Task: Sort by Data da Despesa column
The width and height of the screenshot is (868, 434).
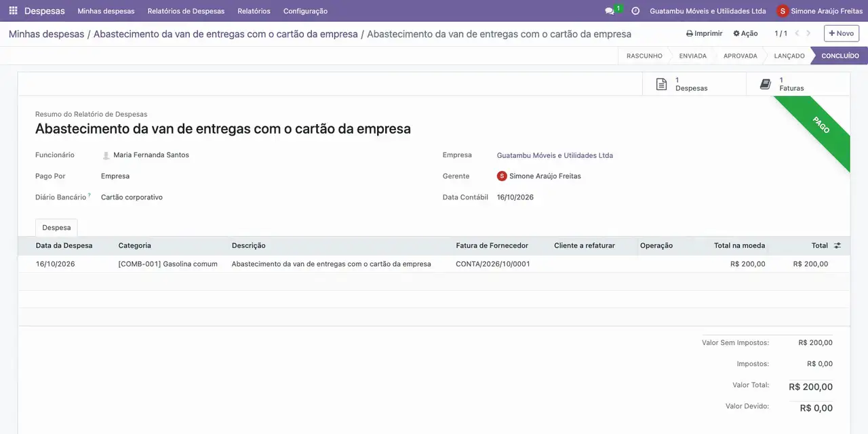Action: pyautogui.click(x=64, y=245)
